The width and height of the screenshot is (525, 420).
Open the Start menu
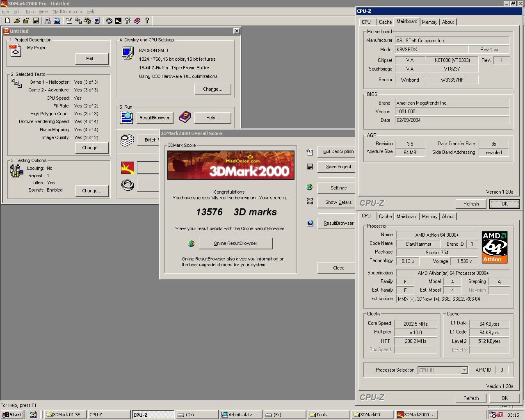click(12, 415)
